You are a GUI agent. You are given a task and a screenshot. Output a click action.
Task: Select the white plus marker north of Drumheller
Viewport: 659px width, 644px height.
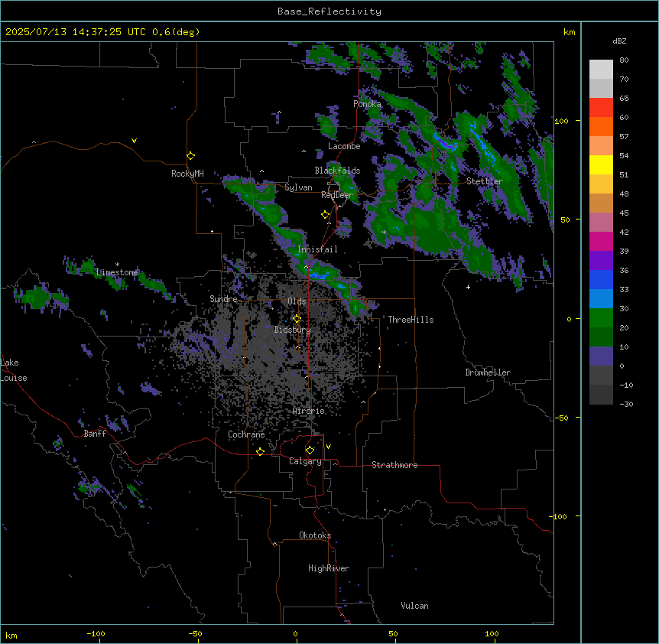coord(468,287)
